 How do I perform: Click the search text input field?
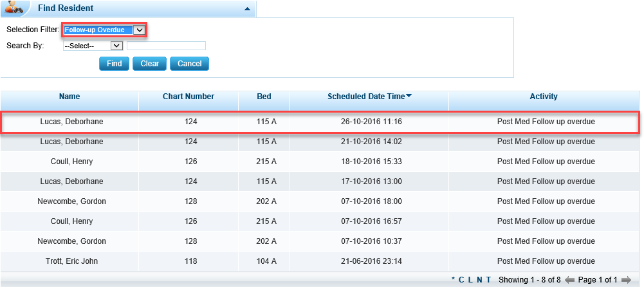166,46
